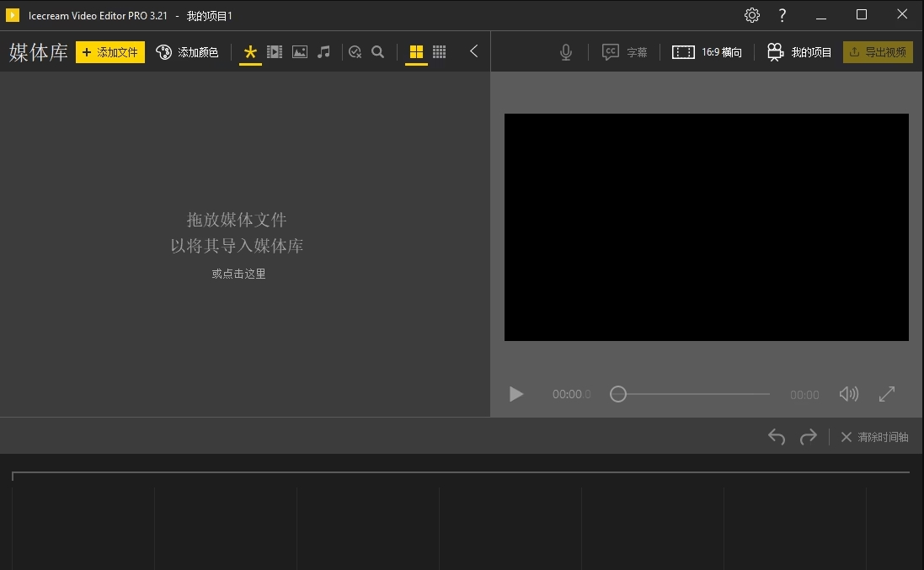This screenshot has width=924, height=570.
Task: Click the remove unused media icon
Action: click(x=355, y=52)
